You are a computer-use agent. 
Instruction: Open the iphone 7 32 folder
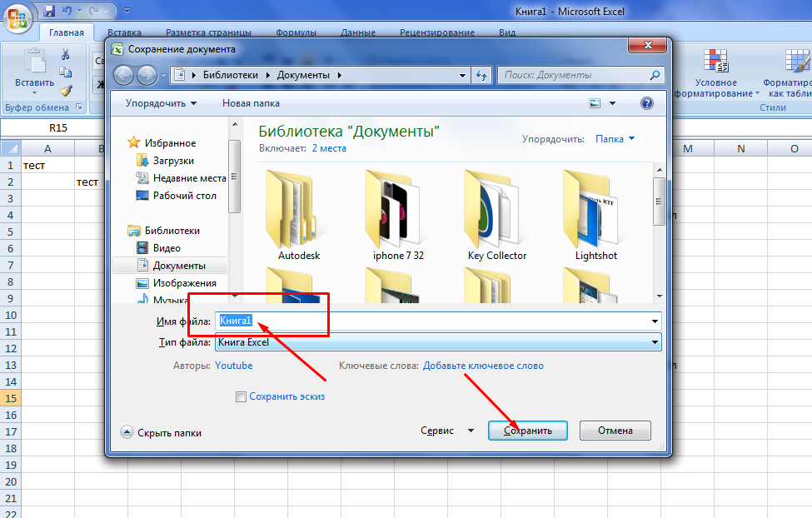pyautogui.click(x=398, y=216)
